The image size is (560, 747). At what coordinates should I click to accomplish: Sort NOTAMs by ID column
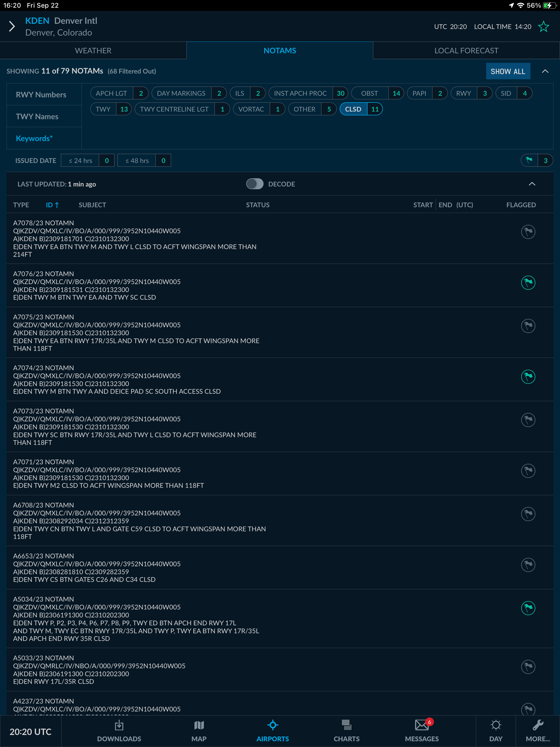52,205
